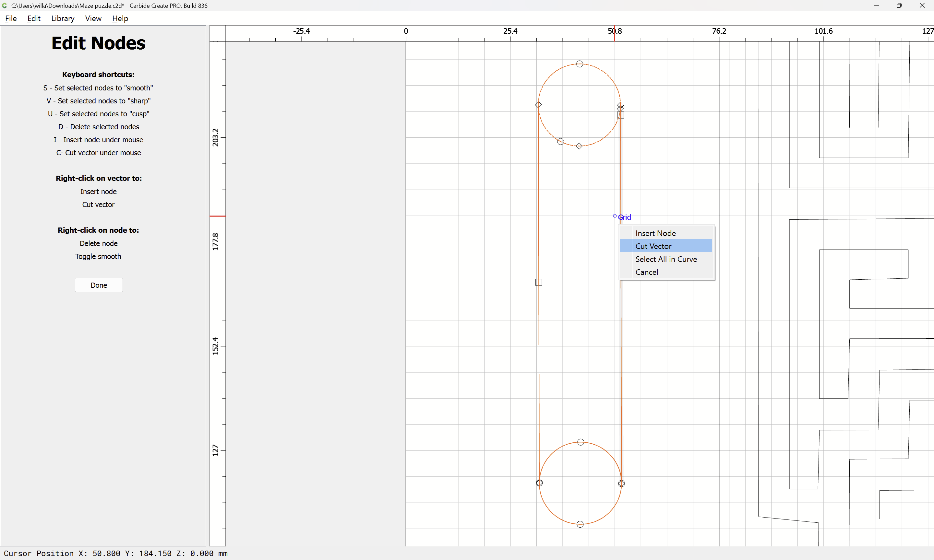This screenshot has width=934, height=560.
Task: Select the bottom diamond node of upper circle
Action: 579,146
